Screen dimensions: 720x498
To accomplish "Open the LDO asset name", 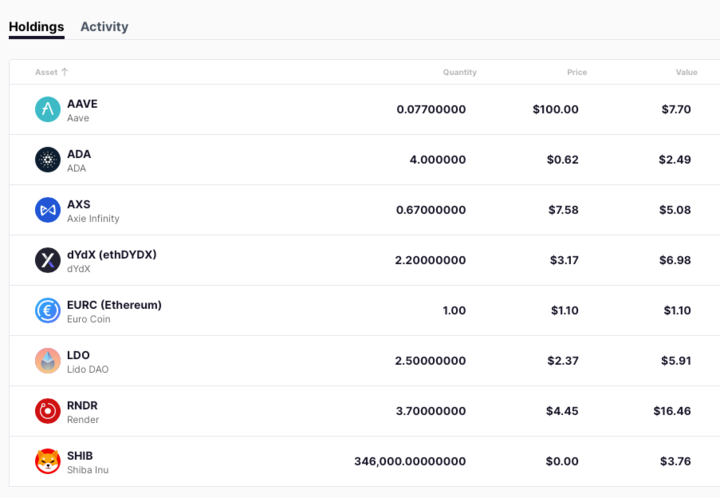I will (x=78, y=355).
